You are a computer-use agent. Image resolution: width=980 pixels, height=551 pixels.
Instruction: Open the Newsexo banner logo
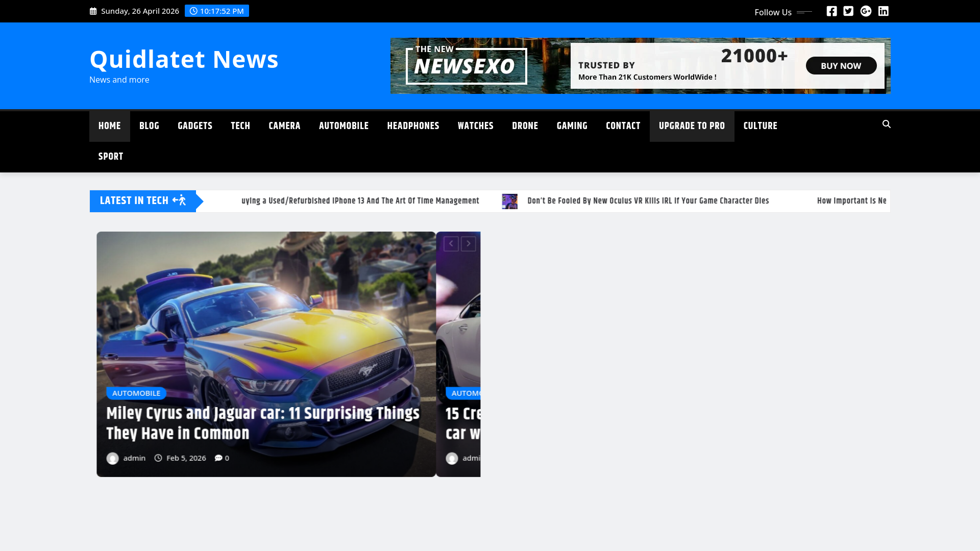(466, 65)
